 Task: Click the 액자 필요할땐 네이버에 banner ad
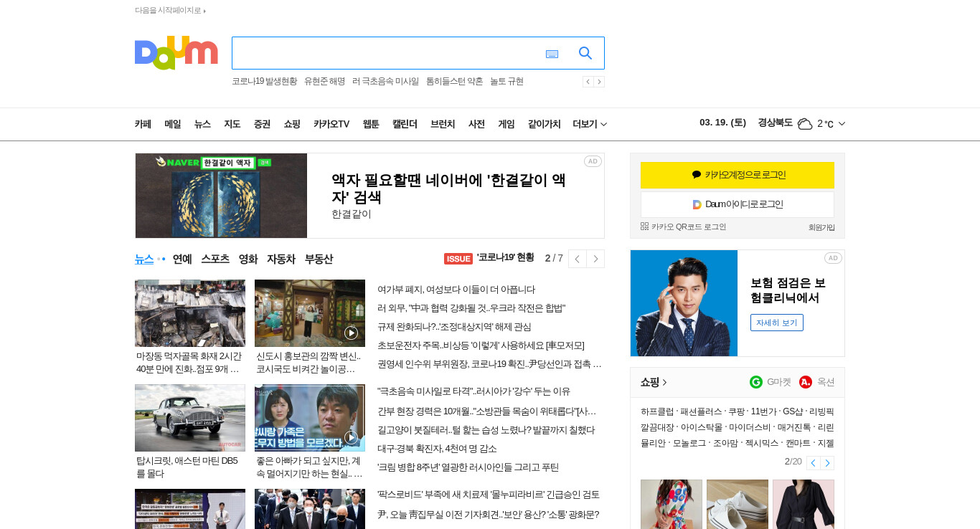(369, 196)
